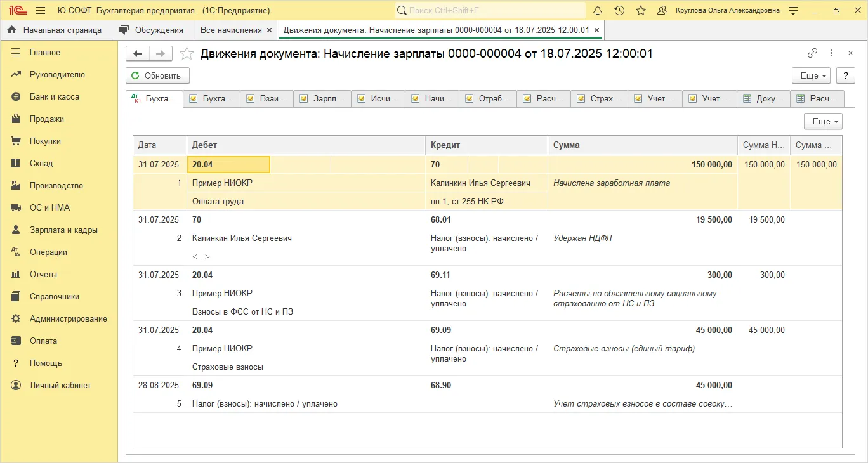The height and width of the screenshot is (463, 868).
Task: Click the Обновить button
Action: [x=157, y=75]
